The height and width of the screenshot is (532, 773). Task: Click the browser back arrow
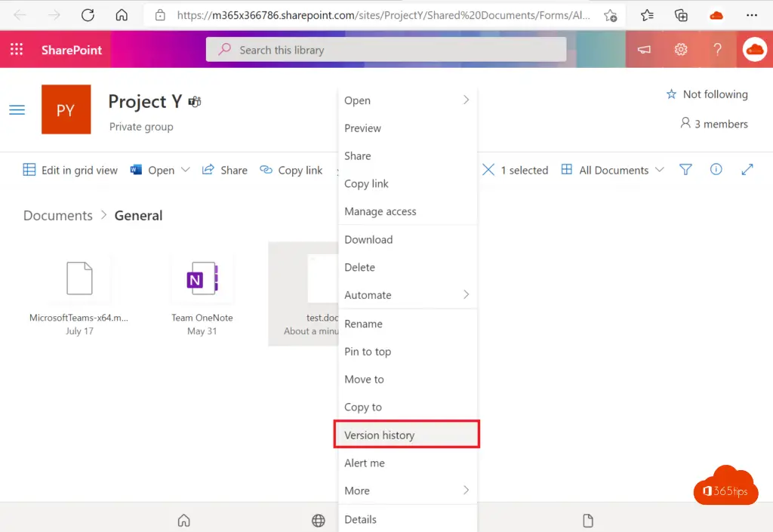click(x=20, y=15)
